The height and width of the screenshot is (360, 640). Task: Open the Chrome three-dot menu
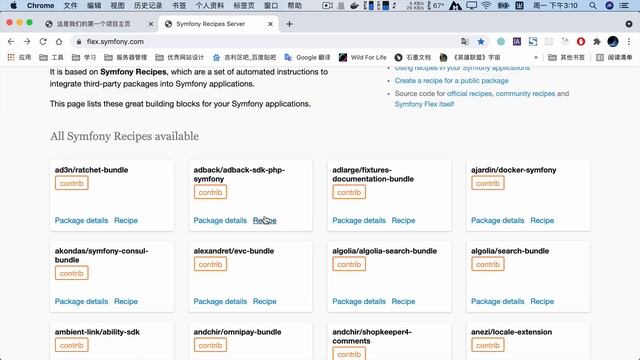click(x=629, y=41)
